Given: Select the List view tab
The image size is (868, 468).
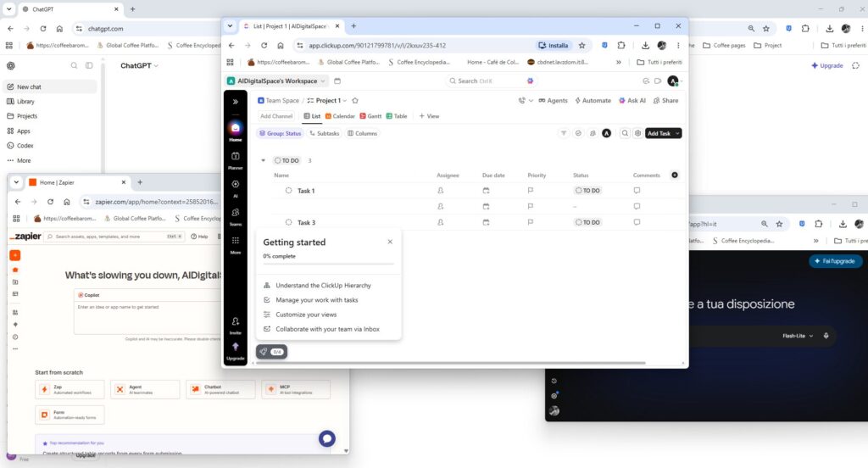Looking at the screenshot, I should coord(312,116).
